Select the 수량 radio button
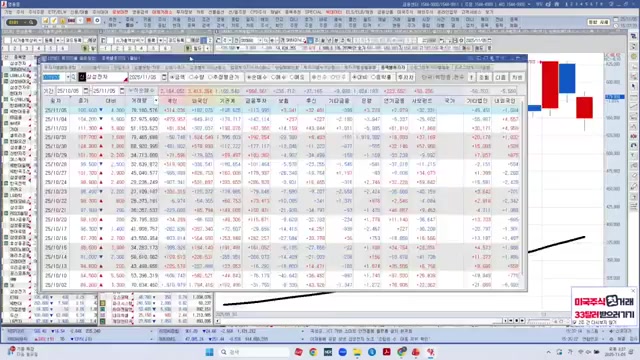 click(x=197, y=77)
